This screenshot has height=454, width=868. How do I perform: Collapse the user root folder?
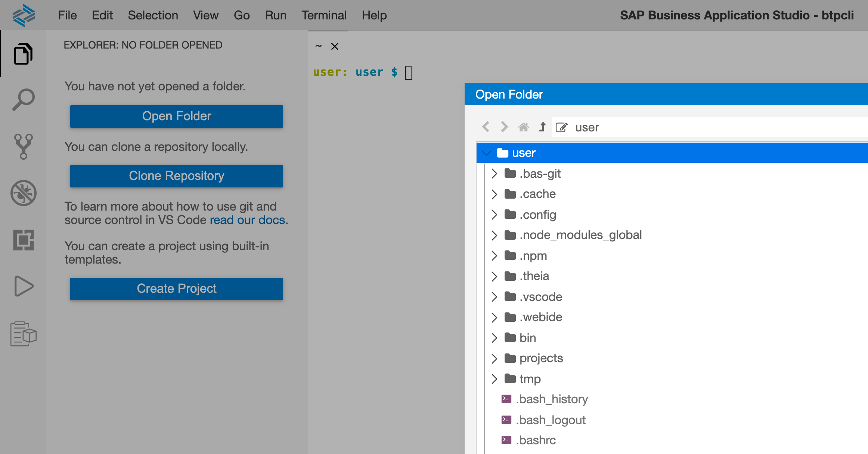pos(486,153)
